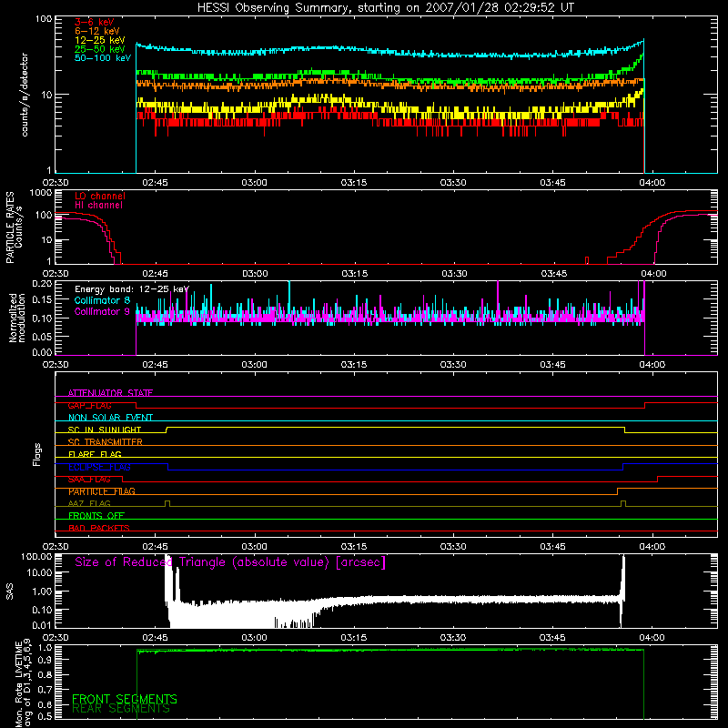Screen dimensions: 728x728
Task: Click the 0.20 modulation axis value
Action: (41, 283)
